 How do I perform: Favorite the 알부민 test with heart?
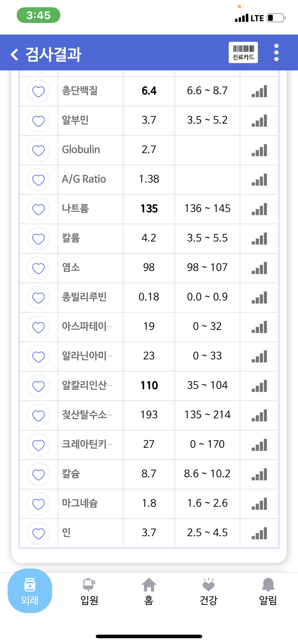coord(39,121)
